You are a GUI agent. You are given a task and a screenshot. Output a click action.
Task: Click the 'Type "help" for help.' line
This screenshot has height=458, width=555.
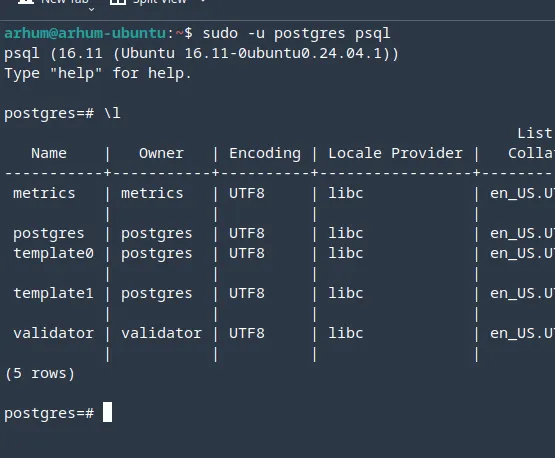[98, 74]
